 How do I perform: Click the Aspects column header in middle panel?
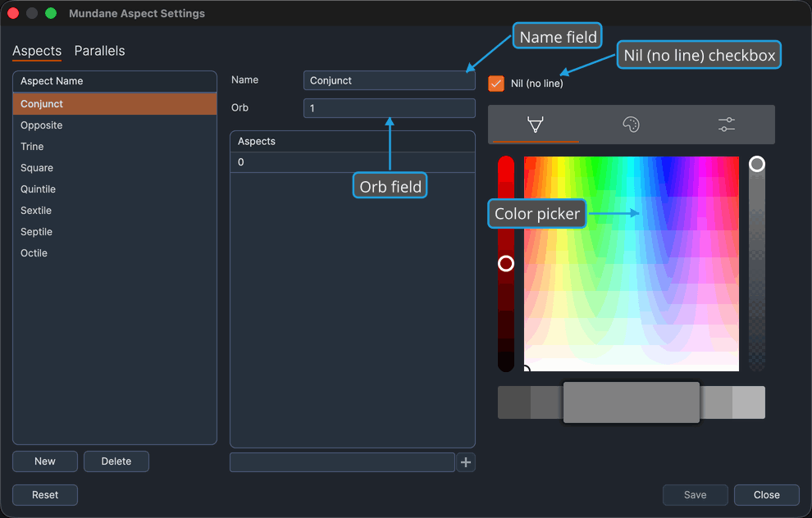coord(353,141)
